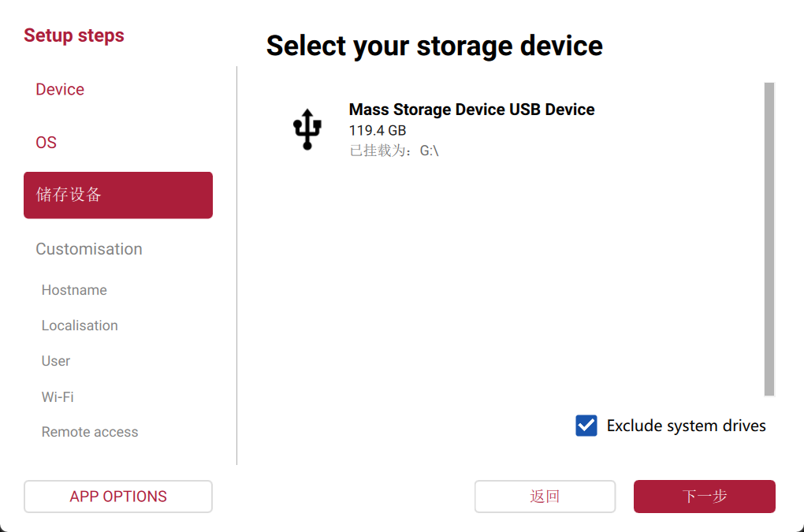This screenshot has width=804, height=532.
Task: Open the Hostname sub-step
Action: pos(74,290)
